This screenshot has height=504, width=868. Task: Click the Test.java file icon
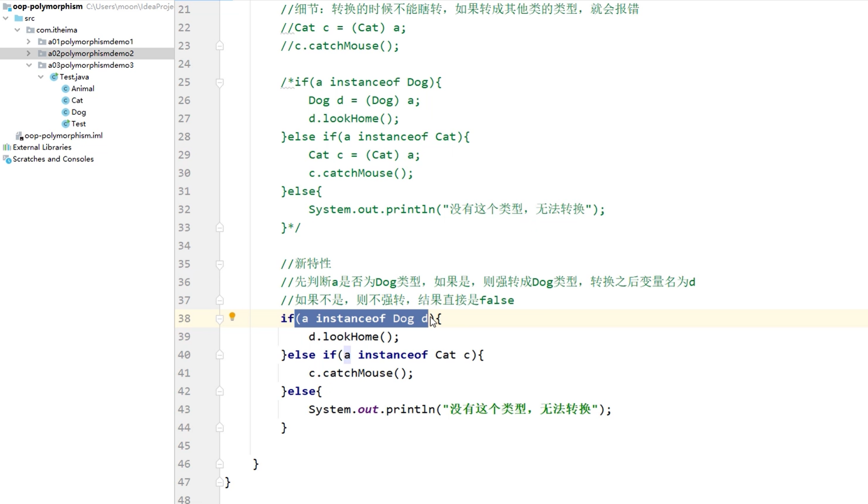(x=54, y=77)
